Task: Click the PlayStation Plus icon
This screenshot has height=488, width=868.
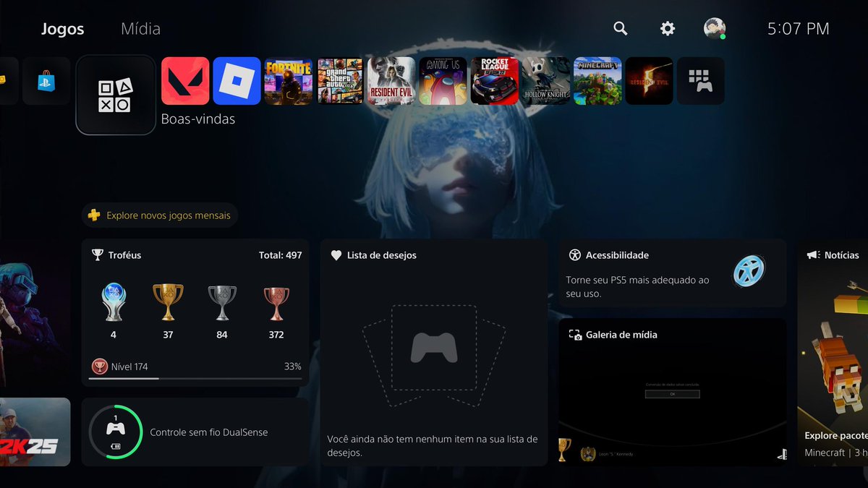Action: pos(95,215)
